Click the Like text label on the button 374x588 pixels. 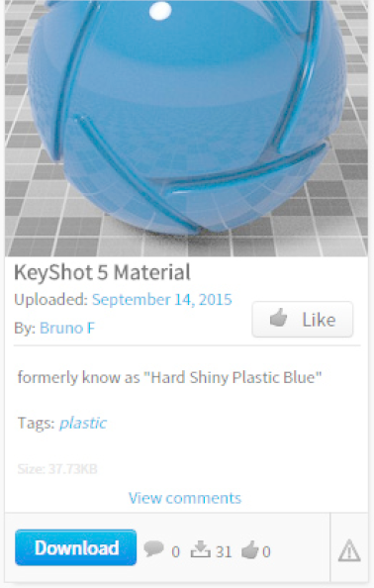click(319, 320)
